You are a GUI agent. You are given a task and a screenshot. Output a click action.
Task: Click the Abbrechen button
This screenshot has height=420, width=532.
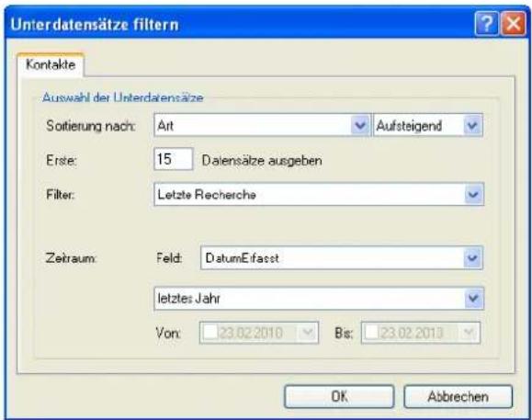click(x=458, y=396)
